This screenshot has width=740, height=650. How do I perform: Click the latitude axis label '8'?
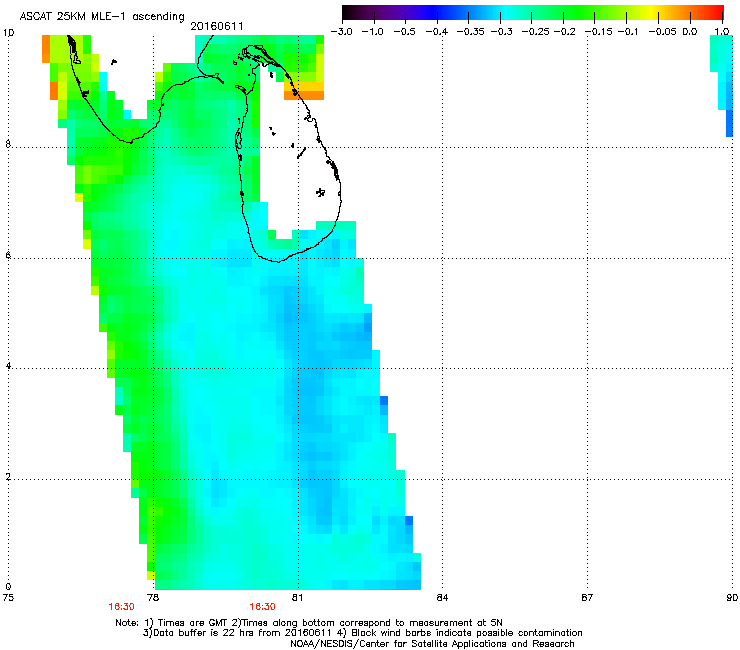pos(8,144)
